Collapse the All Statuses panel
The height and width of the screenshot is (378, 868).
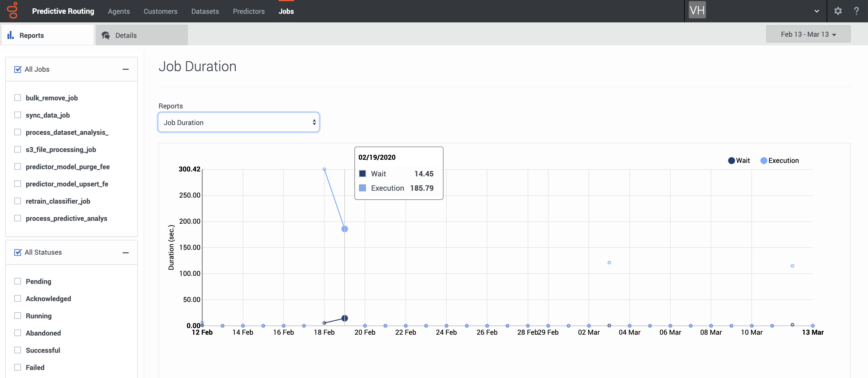click(126, 252)
